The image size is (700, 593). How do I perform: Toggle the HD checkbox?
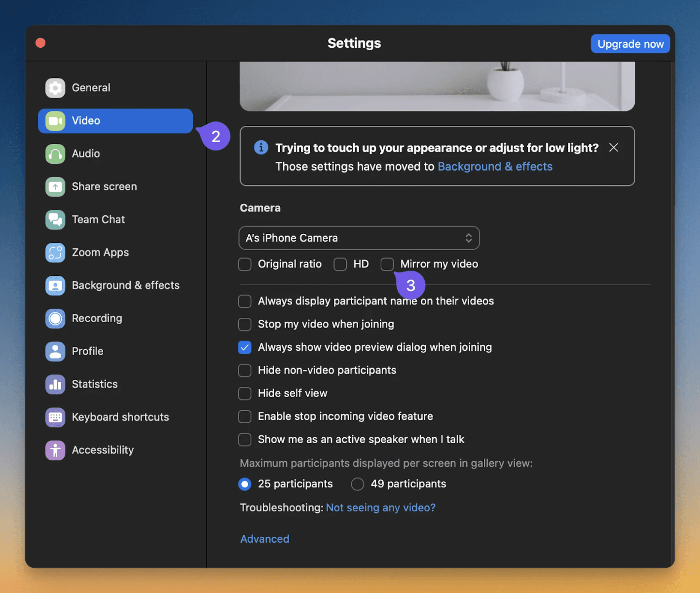tap(340, 264)
